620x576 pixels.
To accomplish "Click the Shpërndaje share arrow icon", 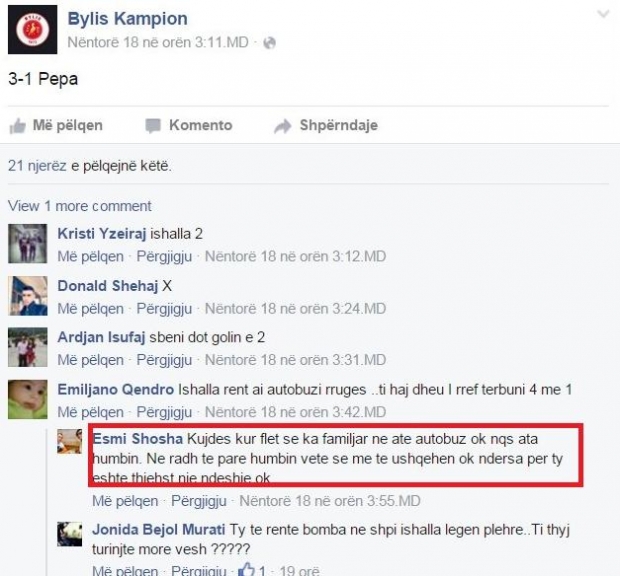I will click(283, 126).
